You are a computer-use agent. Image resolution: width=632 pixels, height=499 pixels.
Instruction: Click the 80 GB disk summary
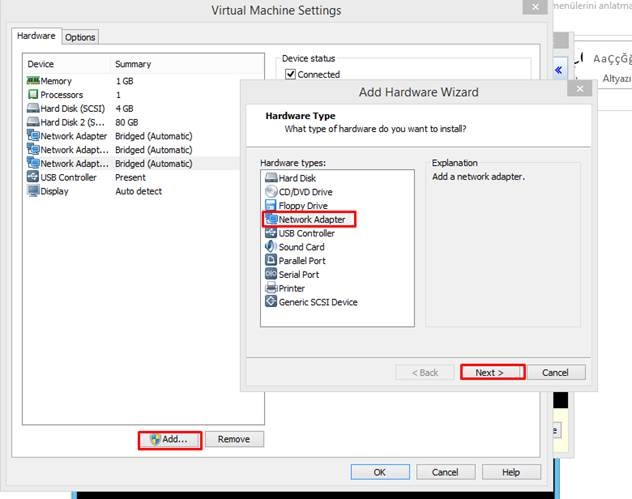[127, 122]
